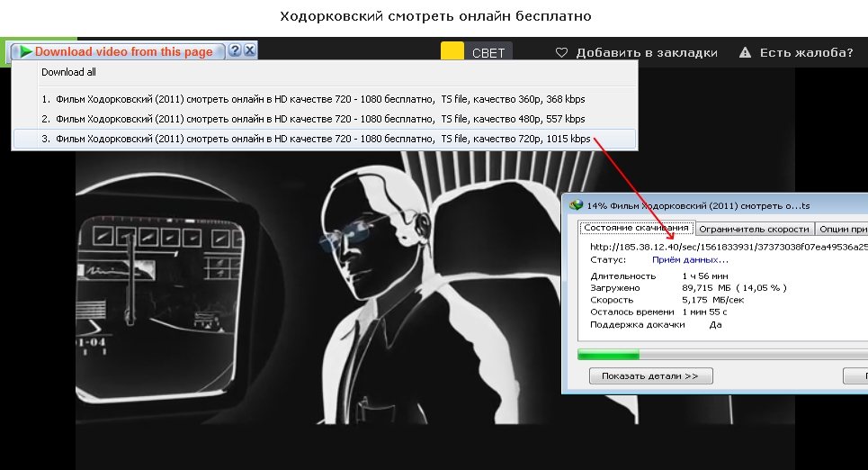868x470 pixels.
Task: Click Добавить в закладки link
Action: [647, 52]
